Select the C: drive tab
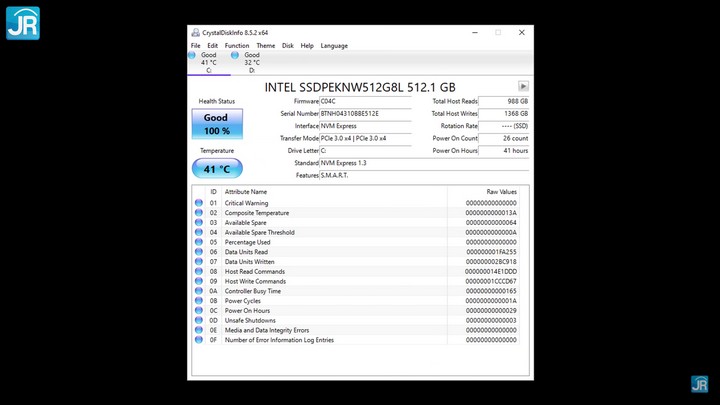 pos(208,62)
